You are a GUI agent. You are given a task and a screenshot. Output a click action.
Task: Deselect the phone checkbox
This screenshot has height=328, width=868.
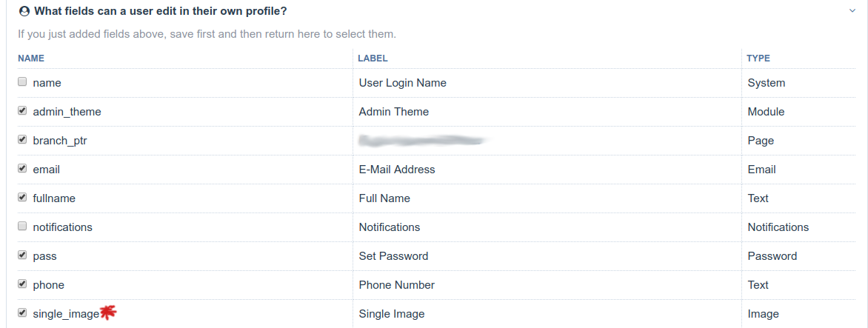pyautogui.click(x=22, y=284)
